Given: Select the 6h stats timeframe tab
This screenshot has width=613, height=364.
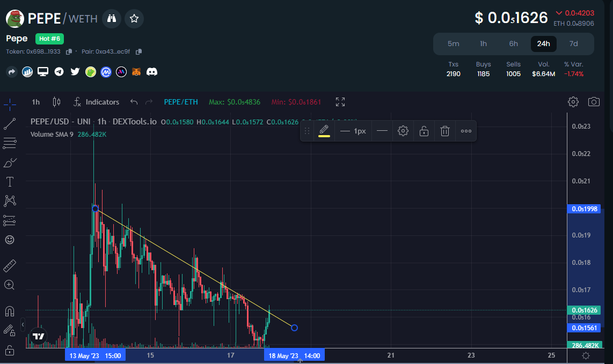Looking at the screenshot, I should [x=513, y=44].
